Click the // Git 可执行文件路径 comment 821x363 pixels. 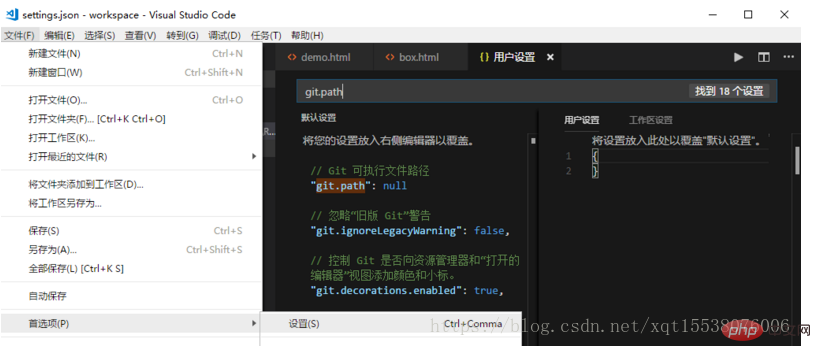pyautogui.click(x=370, y=171)
